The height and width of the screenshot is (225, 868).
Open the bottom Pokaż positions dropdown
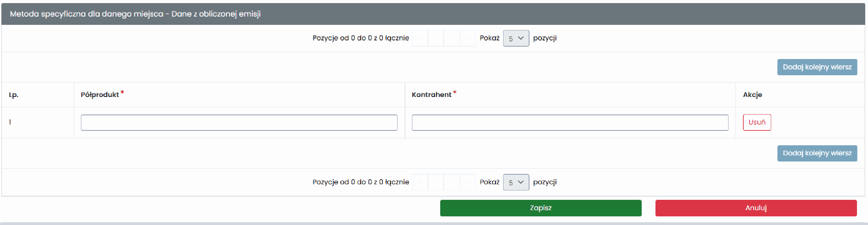click(x=516, y=182)
